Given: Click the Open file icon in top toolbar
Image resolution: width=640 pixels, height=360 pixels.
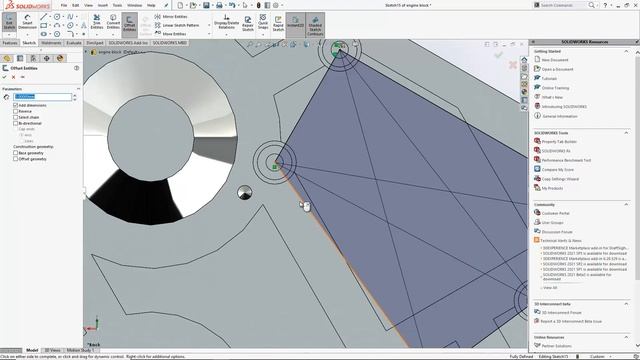Looking at the screenshot, I should (x=193, y=5).
